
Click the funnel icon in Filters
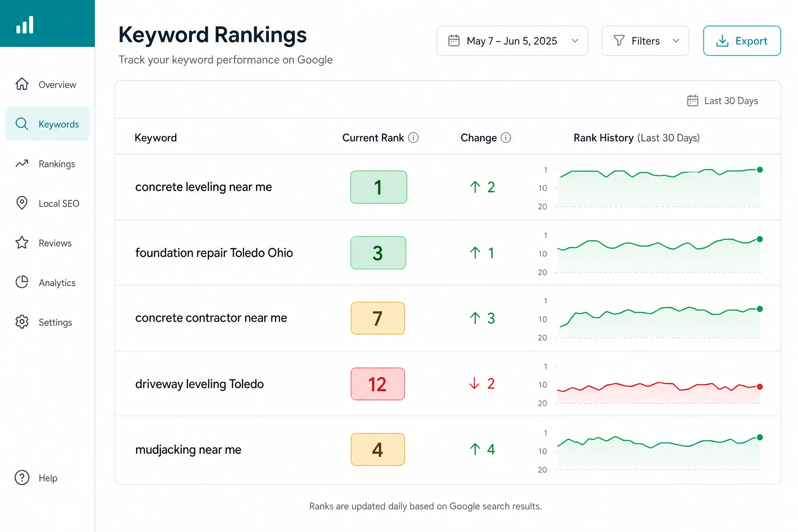pos(619,41)
